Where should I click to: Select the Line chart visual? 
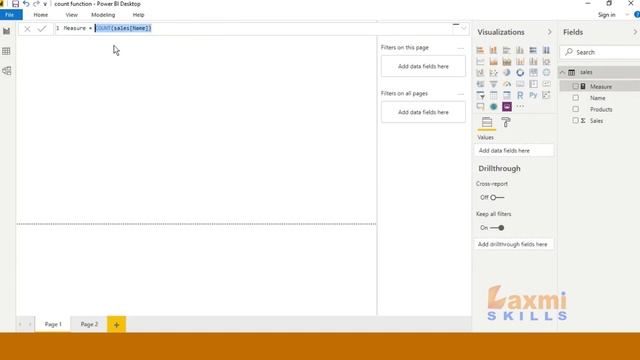pyautogui.click(x=480, y=62)
